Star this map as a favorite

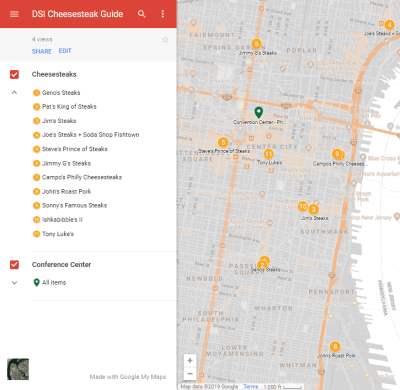(x=165, y=40)
